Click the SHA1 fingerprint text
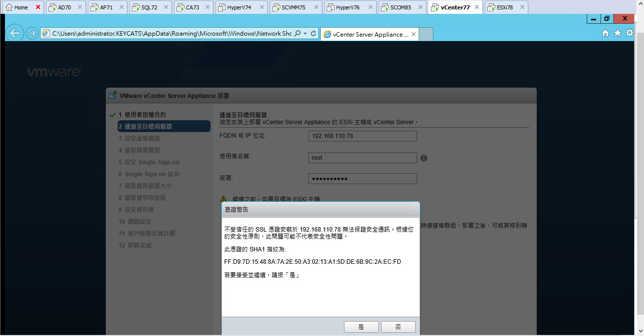 click(x=312, y=262)
